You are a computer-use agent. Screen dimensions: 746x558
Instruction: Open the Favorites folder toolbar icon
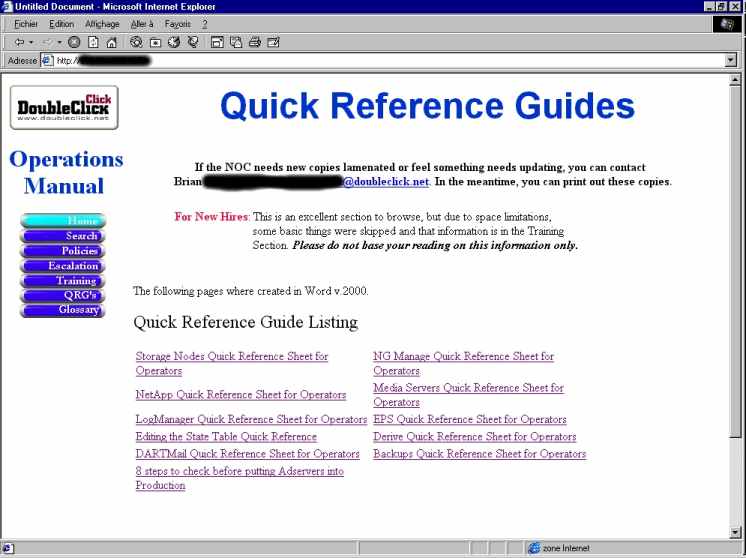[x=155, y=42]
